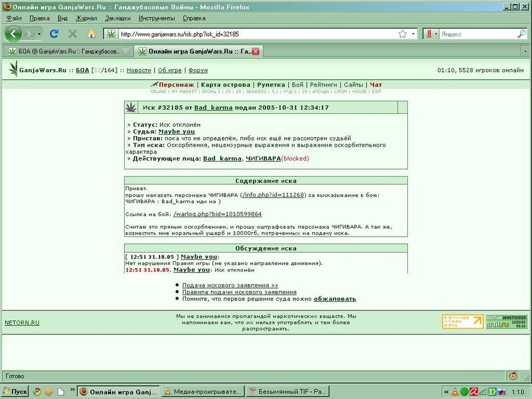Image resolution: width=532 pixels, height=399 pixels.
Task: Open the Журнал menu
Action: click(x=86, y=18)
